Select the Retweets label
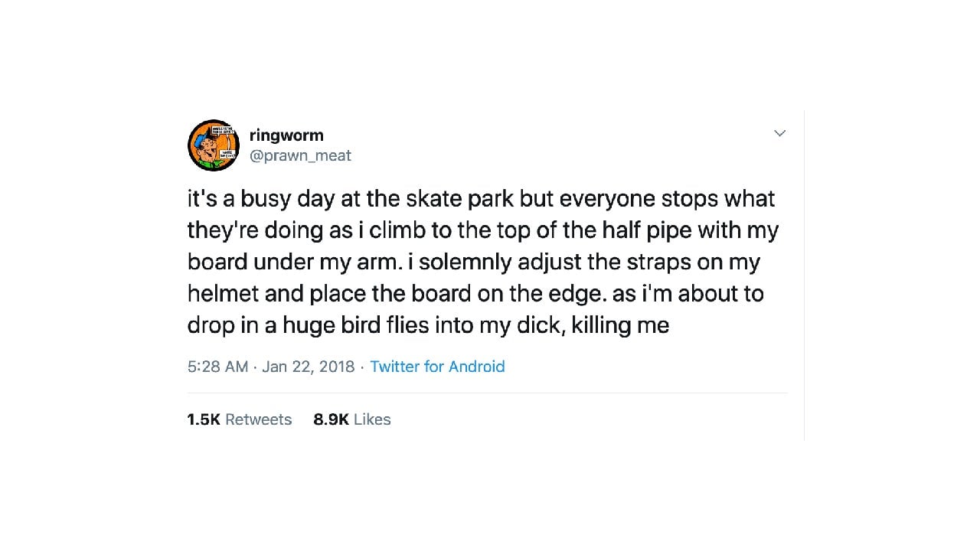The width and height of the screenshot is (980, 551). click(x=259, y=419)
